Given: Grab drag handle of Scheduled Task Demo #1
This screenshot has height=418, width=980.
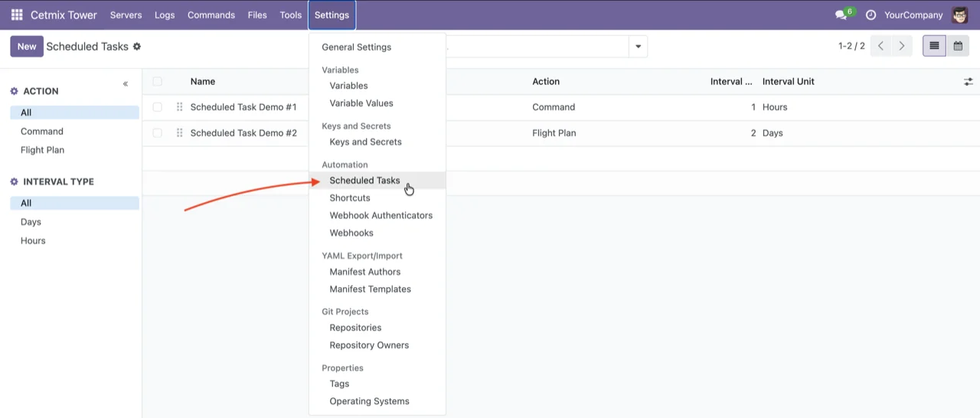Looking at the screenshot, I should click(179, 107).
